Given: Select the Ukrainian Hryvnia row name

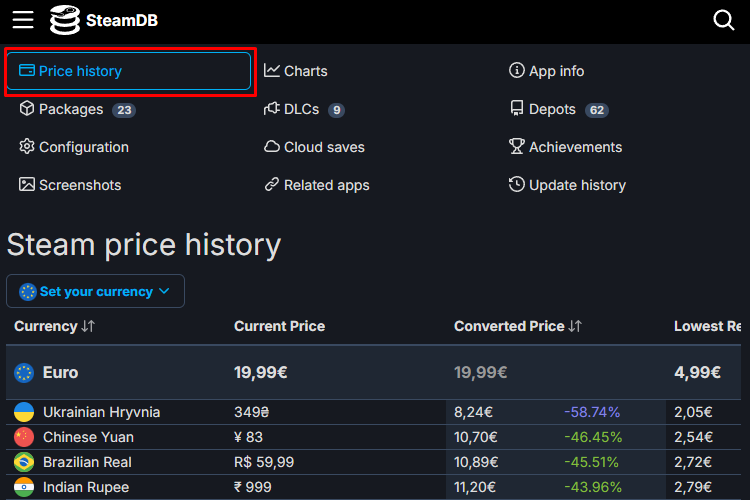Looking at the screenshot, I should [101, 412].
